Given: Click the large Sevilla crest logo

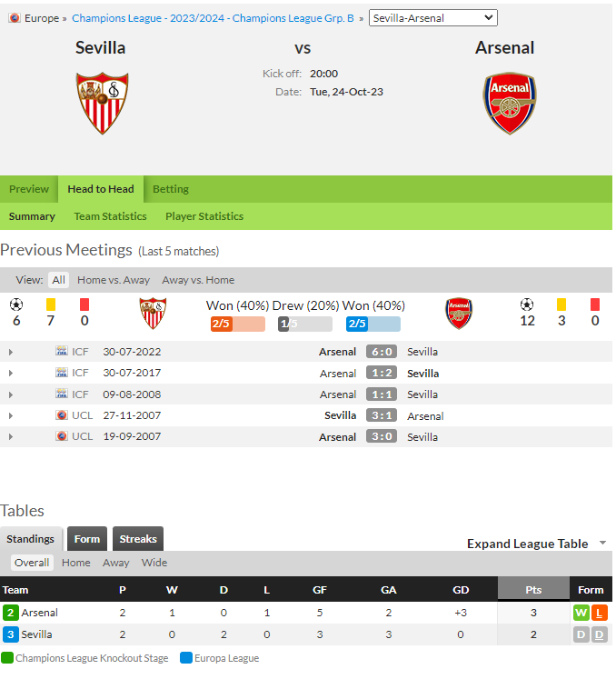Looking at the screenshot, I should pos(102,103).
